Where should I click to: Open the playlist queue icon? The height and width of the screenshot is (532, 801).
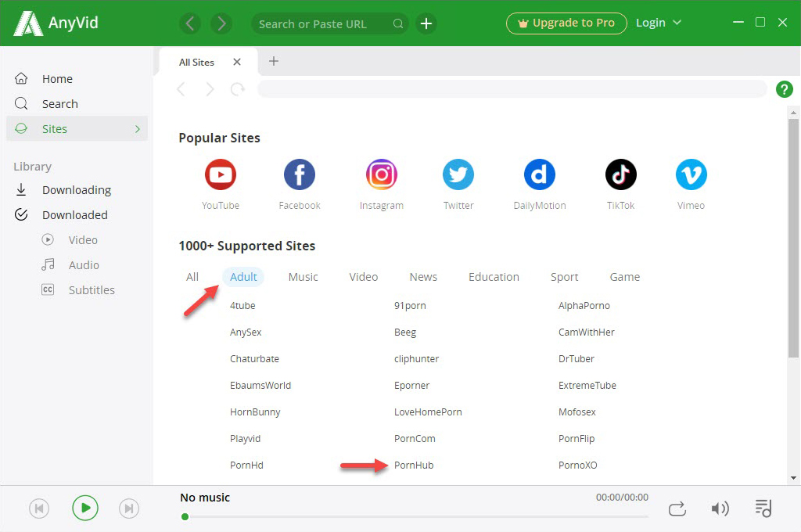tap(763, 508)
